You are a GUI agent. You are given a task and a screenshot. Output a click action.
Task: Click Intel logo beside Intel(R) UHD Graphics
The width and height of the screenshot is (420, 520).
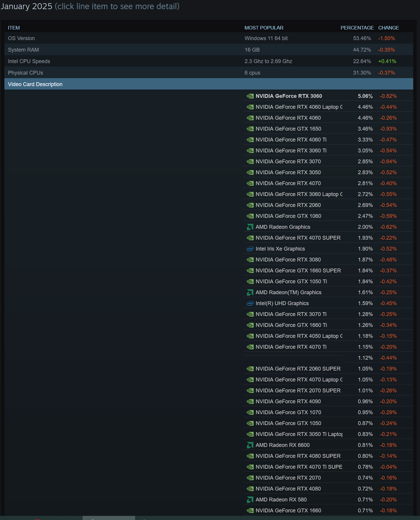[250, 303]
